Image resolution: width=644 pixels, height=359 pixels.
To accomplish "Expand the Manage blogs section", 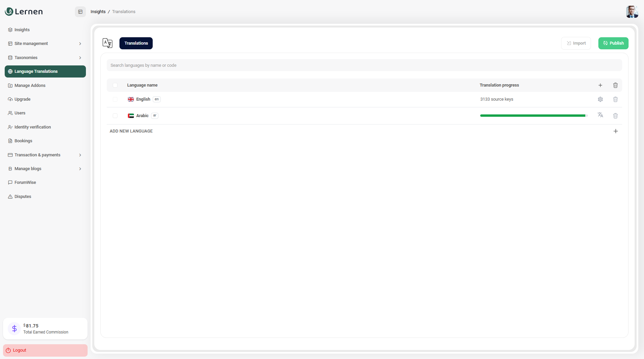I will click(x=45, y=168).
